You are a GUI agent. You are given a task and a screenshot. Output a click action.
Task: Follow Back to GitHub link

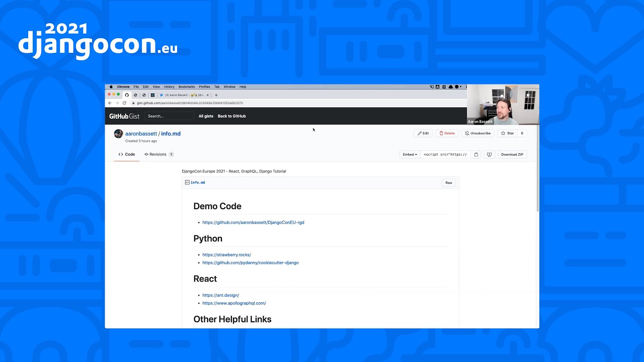coord(232,116)
